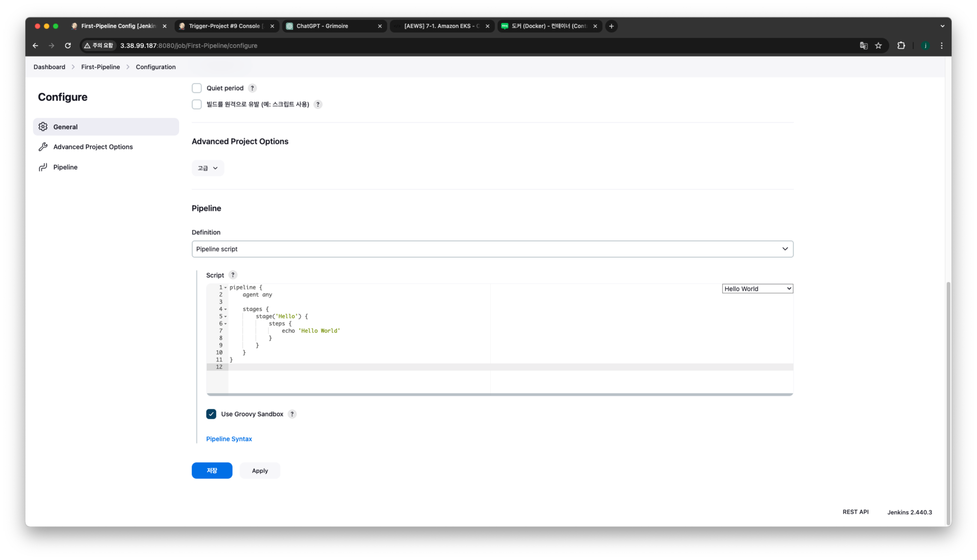Open the Hello World sample script dropdown

coord(757,289)
